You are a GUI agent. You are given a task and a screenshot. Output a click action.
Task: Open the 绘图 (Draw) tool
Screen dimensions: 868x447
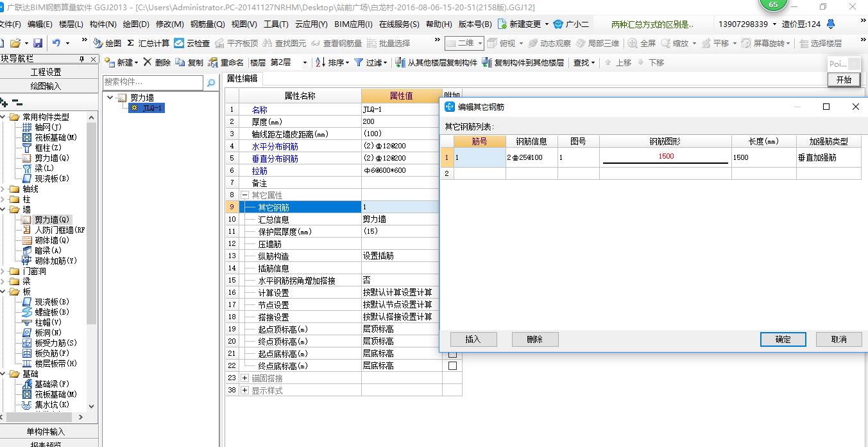point(107,43)
